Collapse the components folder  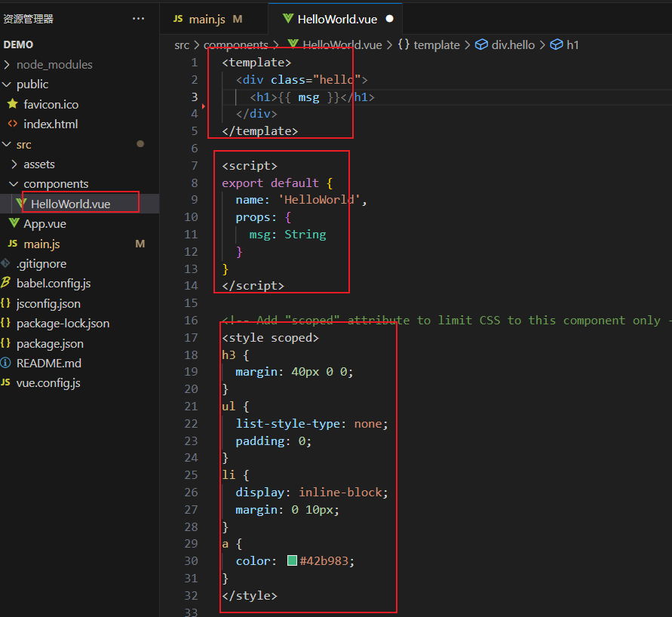pyautogui.click(x=14, y=184)
